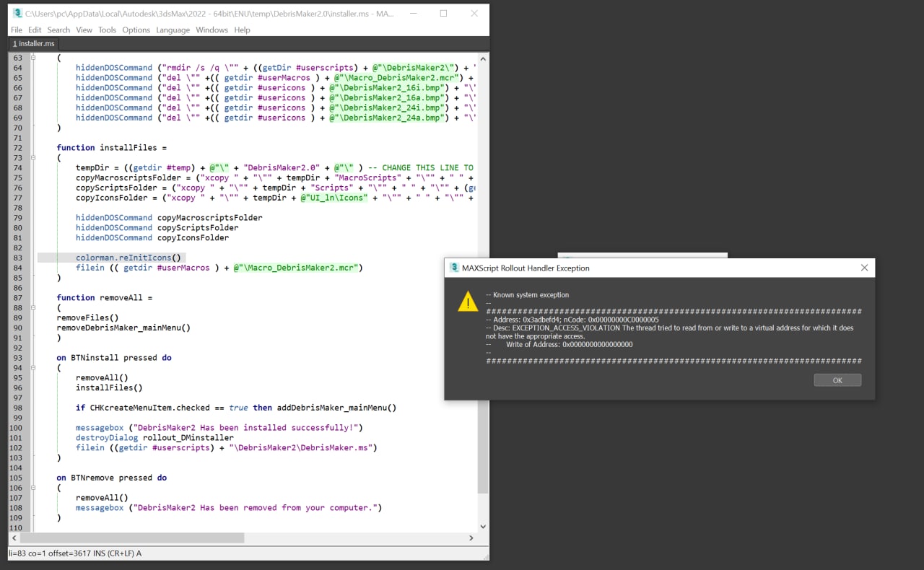Open the Language menu
This screenshot has width=924, height=570.
pyautogui.click(x=173, y=30)
